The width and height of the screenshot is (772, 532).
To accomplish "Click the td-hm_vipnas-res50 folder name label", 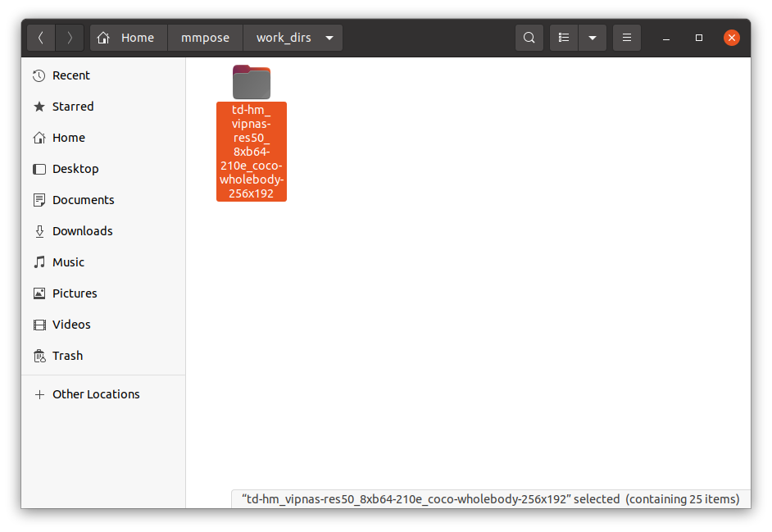I will [252, 152].
